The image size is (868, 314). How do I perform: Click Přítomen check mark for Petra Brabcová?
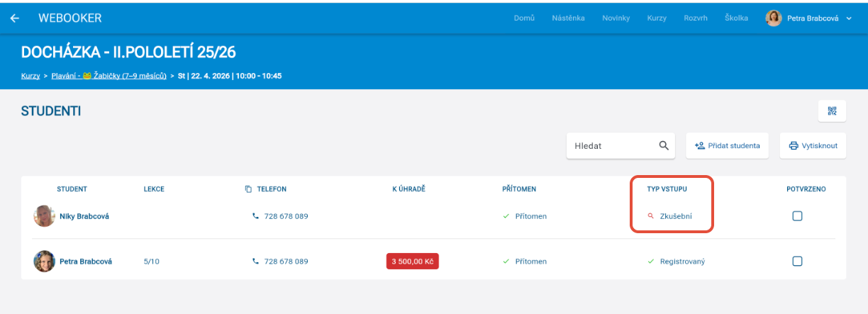click(506, 262)
